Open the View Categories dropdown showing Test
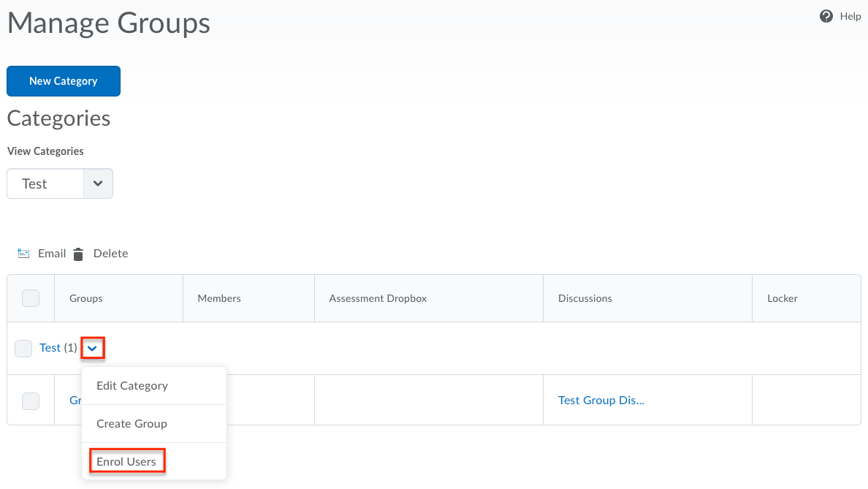This screenshot has width=868, height=489. pos(60,184)
